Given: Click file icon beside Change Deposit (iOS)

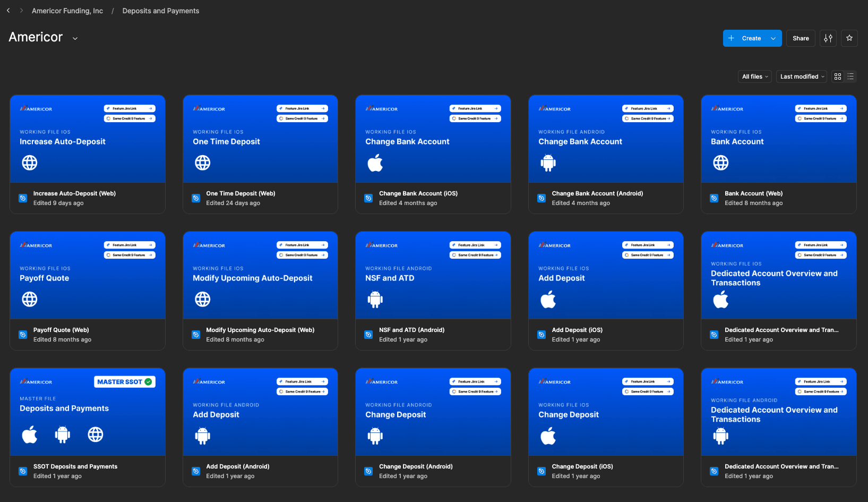Looking at the screenshot, I should pos(542,471).
